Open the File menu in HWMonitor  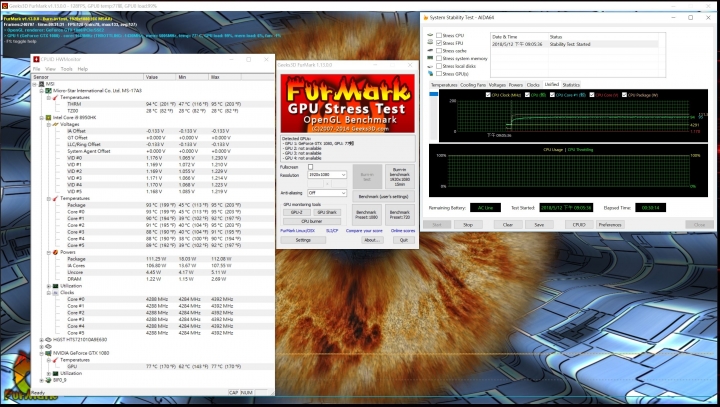(x=36, y=69)
